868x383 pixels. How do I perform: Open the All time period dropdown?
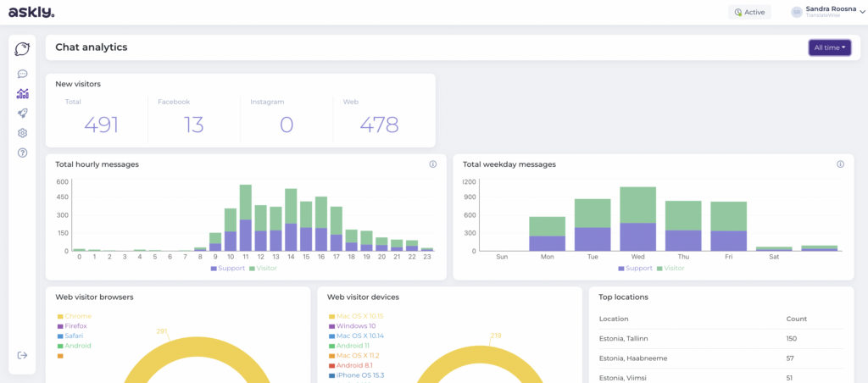pos(830,47)
